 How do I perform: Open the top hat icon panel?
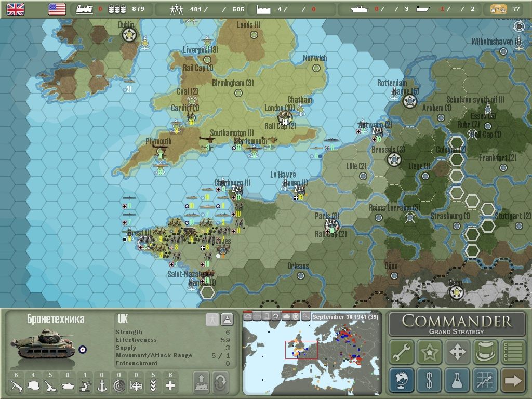485,352
